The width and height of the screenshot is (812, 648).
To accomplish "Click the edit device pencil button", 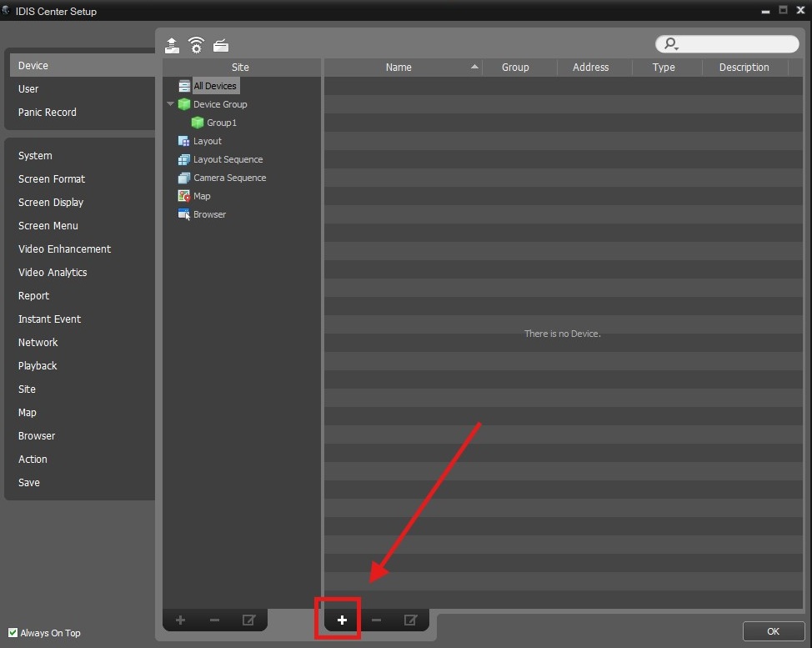I will [x=410, y=620].
